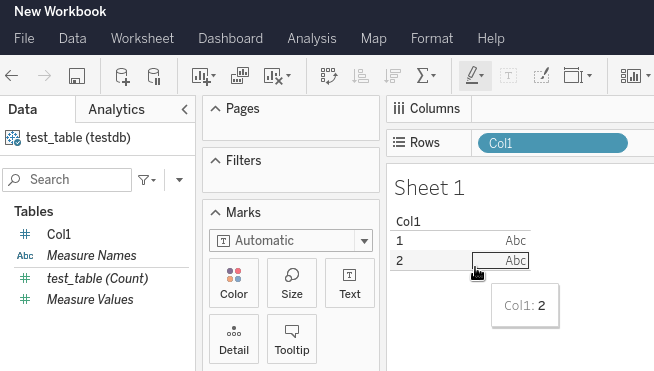
Task: Open the new worksheet dropdown arrow
Action: coord(214,76)
